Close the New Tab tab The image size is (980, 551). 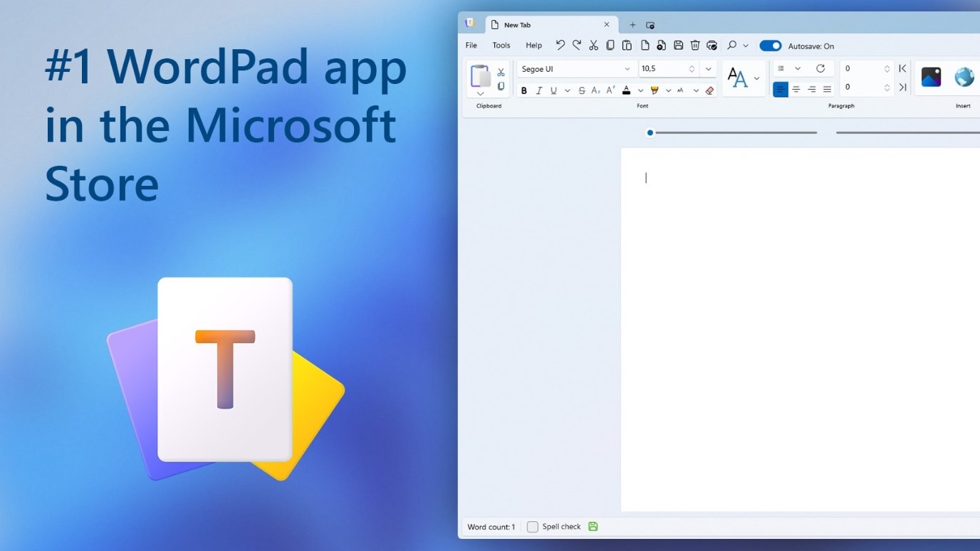(x=607, y=25)
